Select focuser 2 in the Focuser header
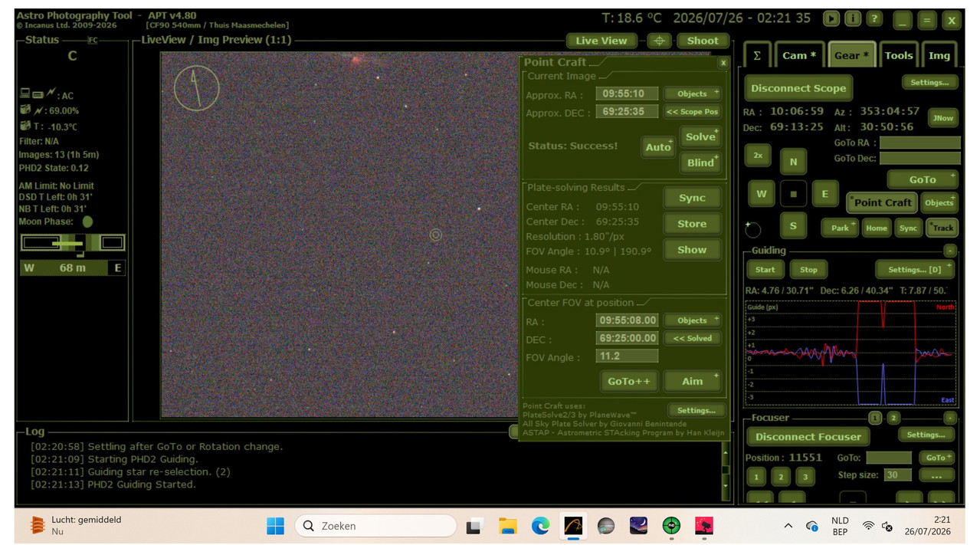 point(893,418)
